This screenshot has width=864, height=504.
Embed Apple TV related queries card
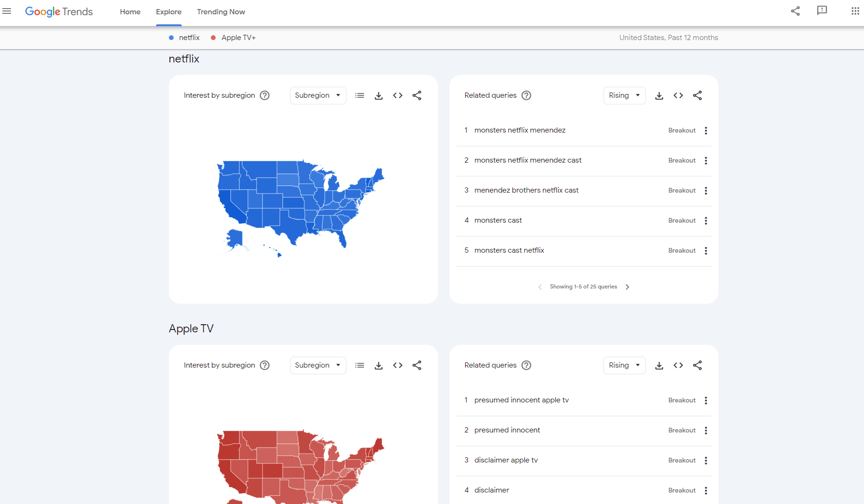(678, 365)
